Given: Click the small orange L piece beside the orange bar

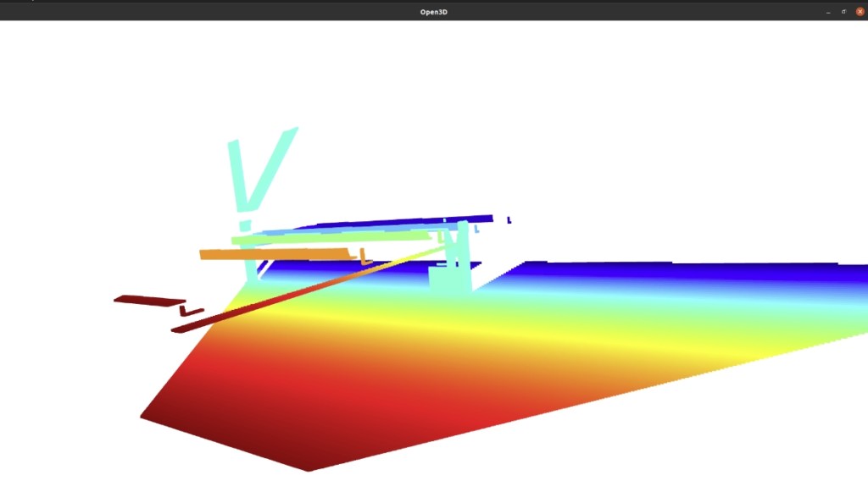Looking at the screenshot, I should click(x=364, y=257).
